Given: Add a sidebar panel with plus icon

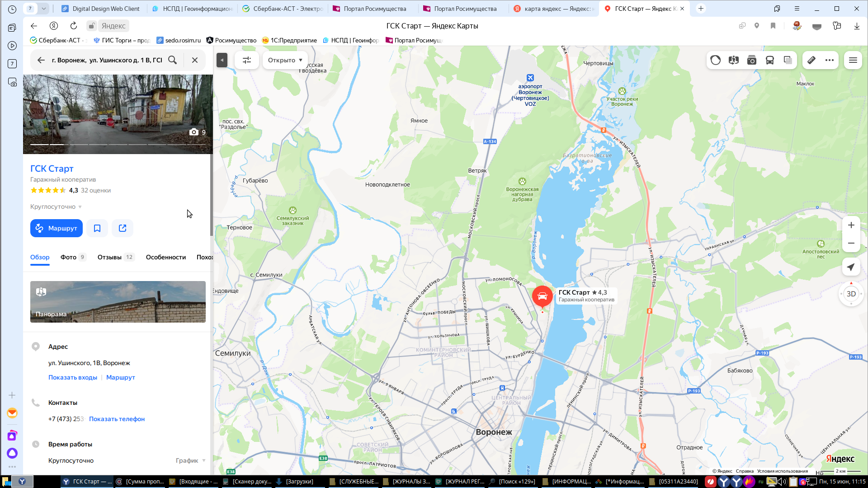Looking at the screenshot, I should [x=12, y=395].
